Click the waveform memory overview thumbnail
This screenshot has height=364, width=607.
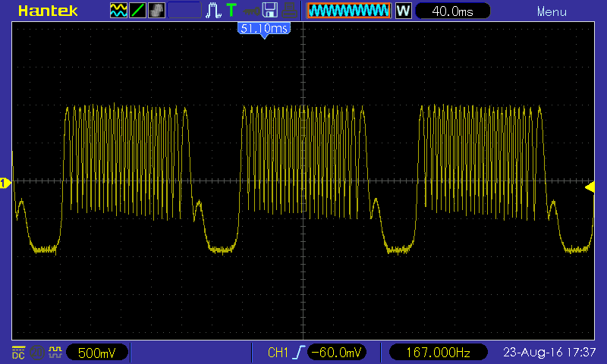[349, 11]
